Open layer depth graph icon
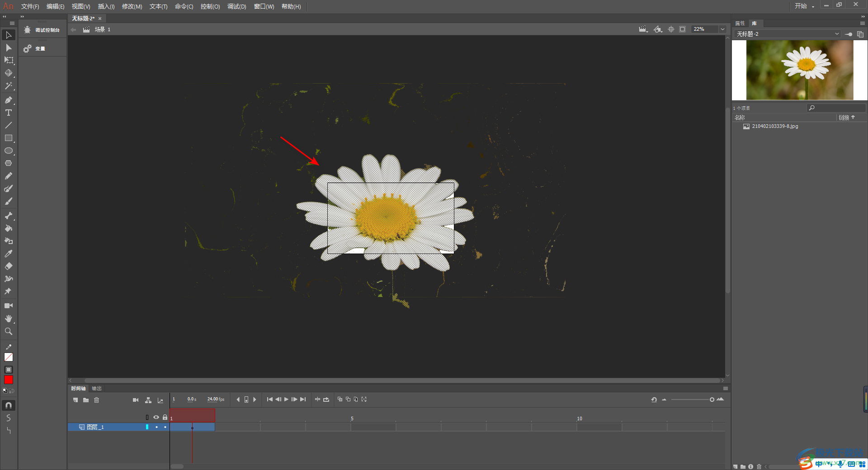 (x=160, y=400)
